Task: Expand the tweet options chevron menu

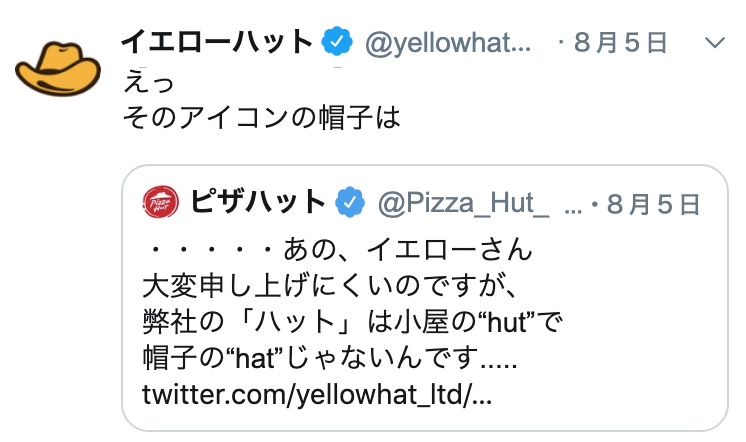Action: click(x=715, y=43)
